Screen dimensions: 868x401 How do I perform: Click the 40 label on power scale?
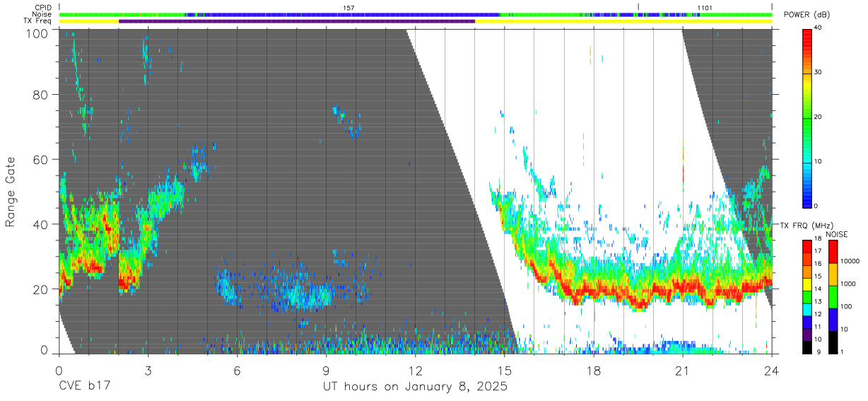819,28
